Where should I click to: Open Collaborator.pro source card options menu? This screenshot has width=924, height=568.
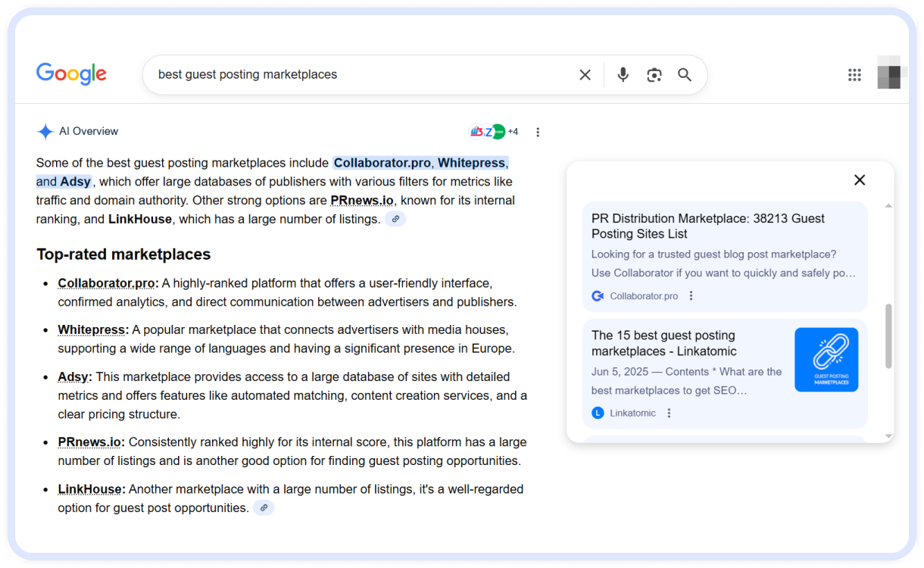(691, 296)
